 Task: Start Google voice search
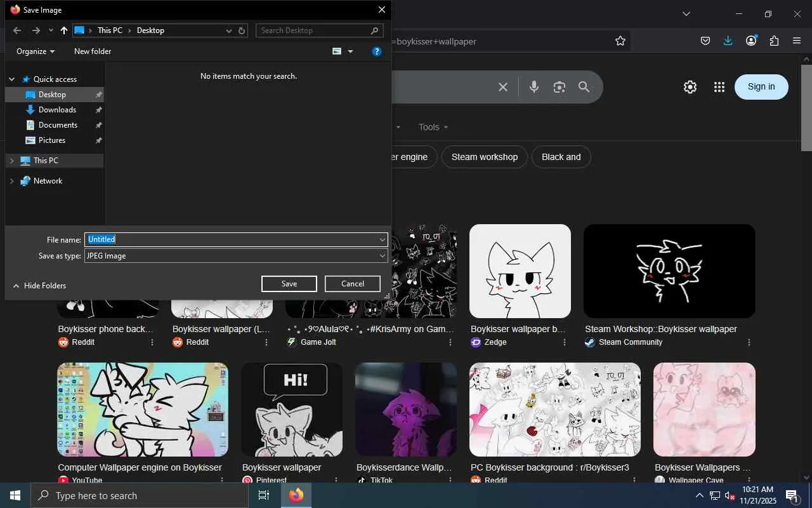tap(534, 87)
